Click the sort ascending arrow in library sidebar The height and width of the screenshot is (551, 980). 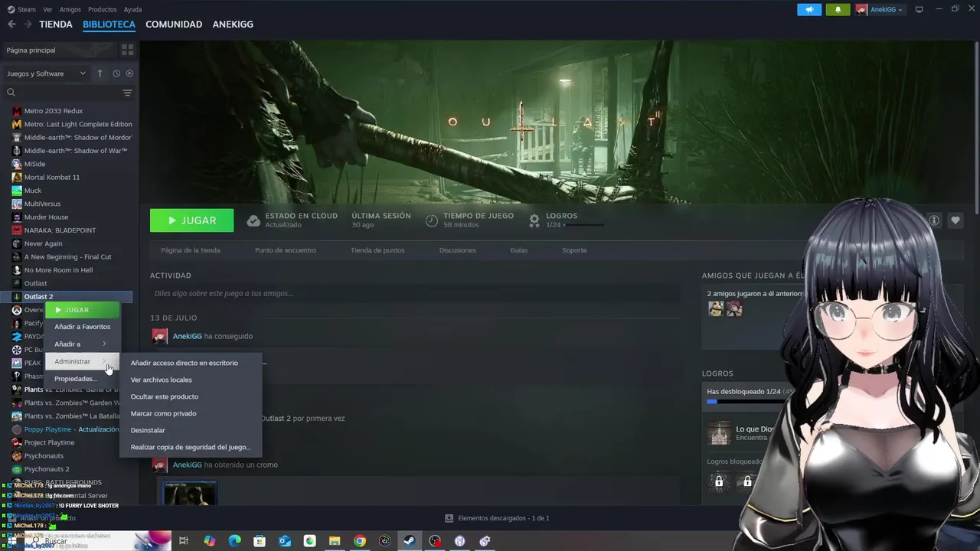coord(100,73)
